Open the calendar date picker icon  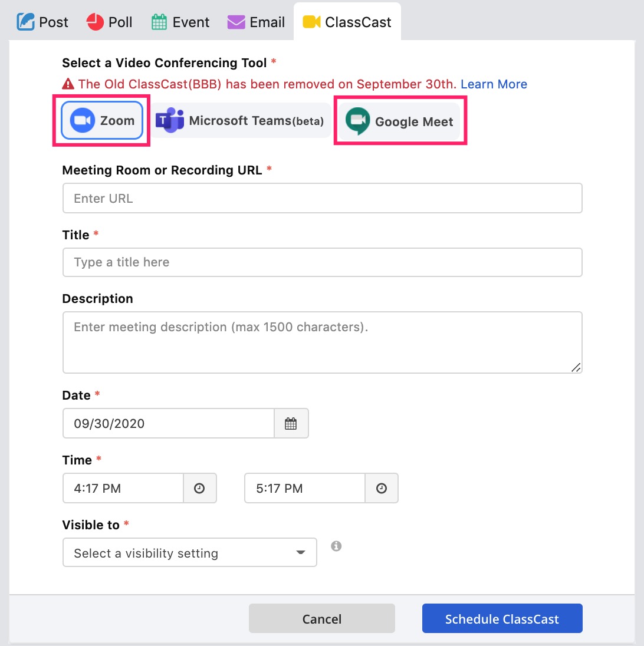click(291, 423)
